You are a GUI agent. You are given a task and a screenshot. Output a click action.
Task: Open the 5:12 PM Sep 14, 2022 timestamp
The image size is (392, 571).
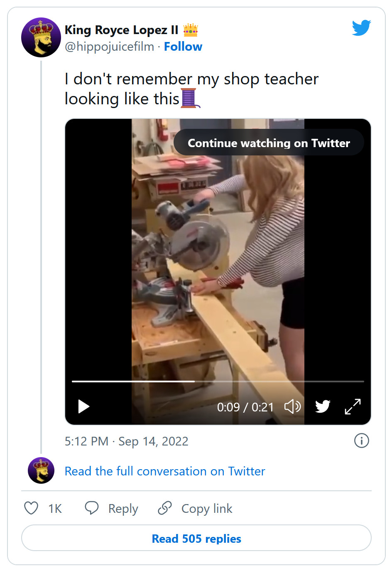126,441
